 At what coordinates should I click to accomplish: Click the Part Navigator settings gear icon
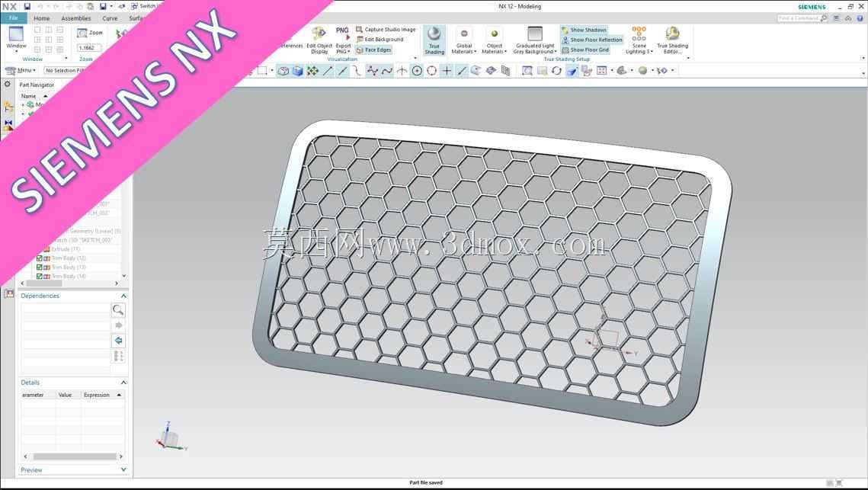7,84
